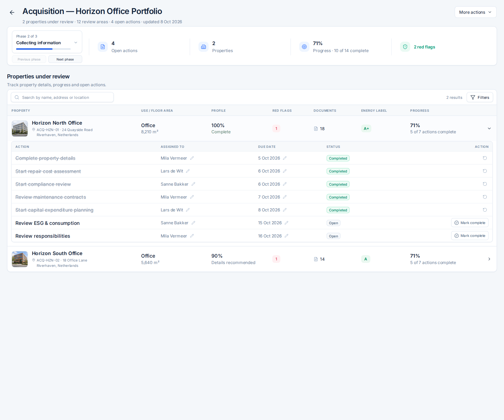Click the red flags shield icon
The image size is (504, 420).
(x=405, y=47)
